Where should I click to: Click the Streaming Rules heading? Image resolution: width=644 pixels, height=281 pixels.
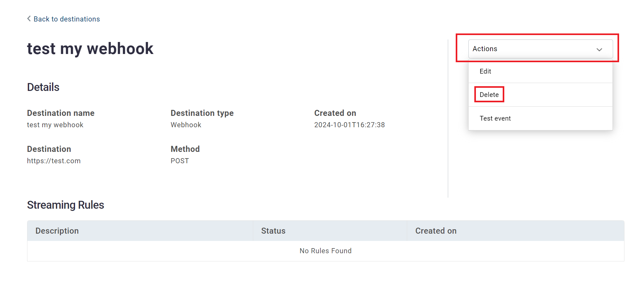(66, 205)
